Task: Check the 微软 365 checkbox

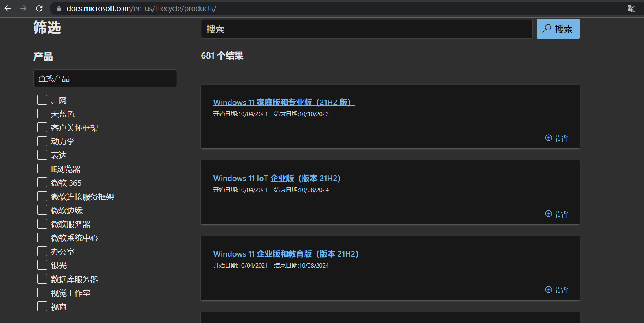Action: pyautogui.click(x=42, y=183)
